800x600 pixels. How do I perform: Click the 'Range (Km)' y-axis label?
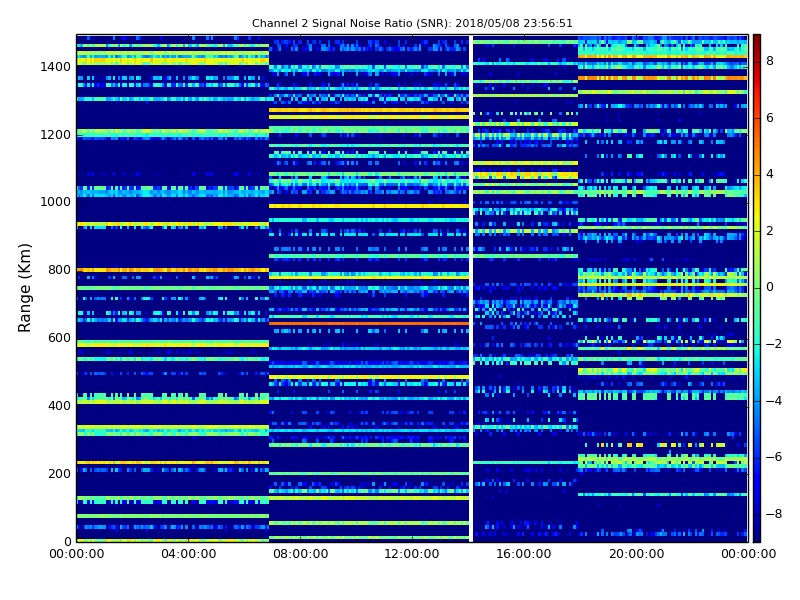24,288
